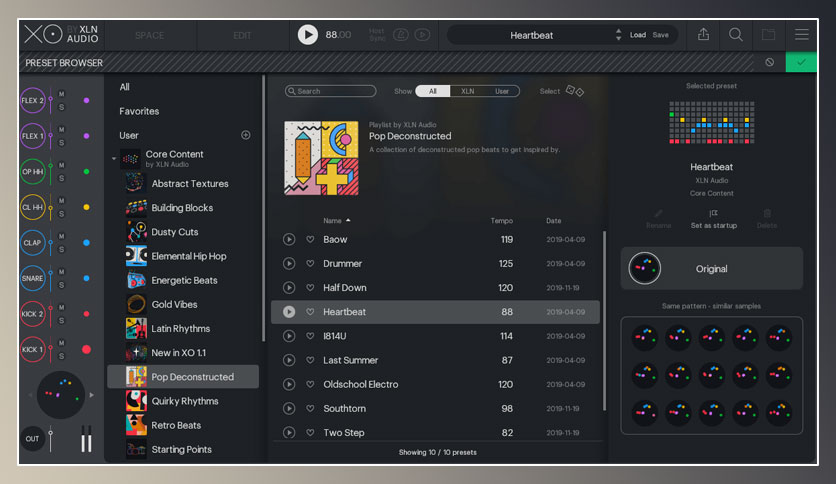Image resolution: width=836 pixels, height=484 pixels.
Task: Mute the SNARE channel
Action: click(61, 272)
